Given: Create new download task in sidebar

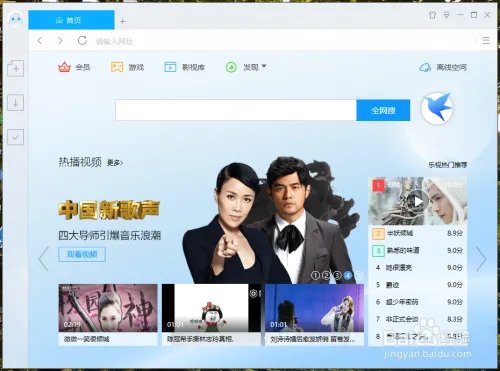Looking at the screenshot, I should click(16, 69).
